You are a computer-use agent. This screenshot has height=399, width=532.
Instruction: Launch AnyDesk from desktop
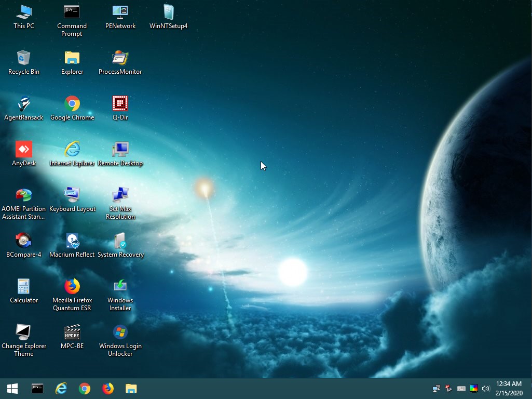[x=24, y=154]
